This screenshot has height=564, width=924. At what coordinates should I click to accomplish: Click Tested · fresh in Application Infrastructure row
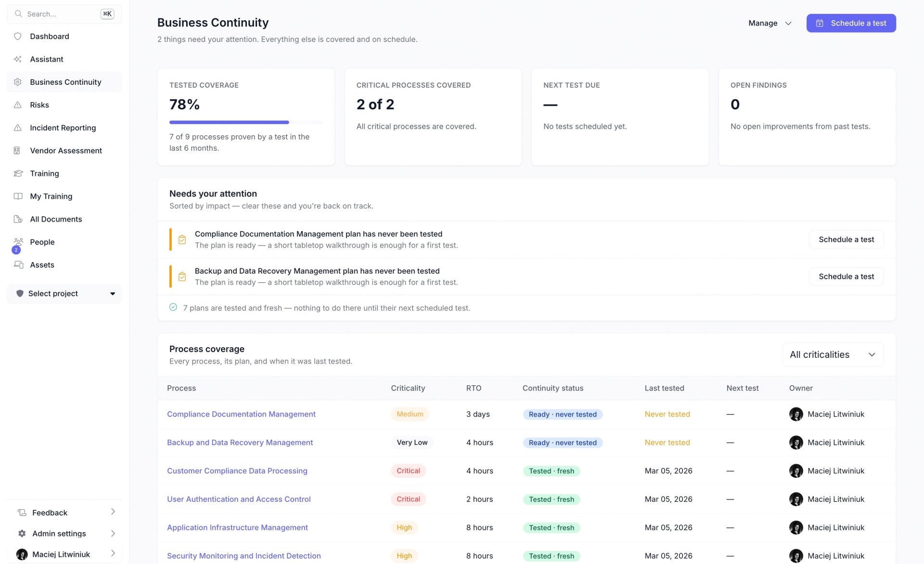click(x=552, y=527)
